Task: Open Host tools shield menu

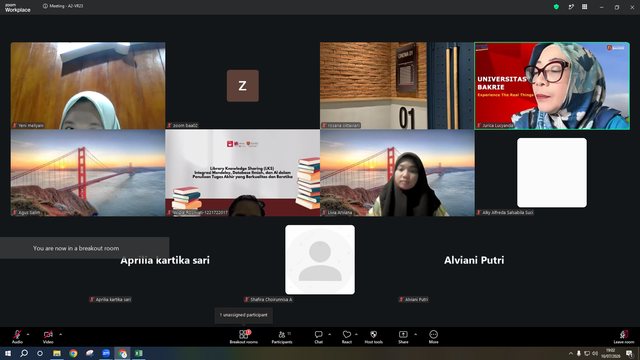Action: (x=373, y=337)
